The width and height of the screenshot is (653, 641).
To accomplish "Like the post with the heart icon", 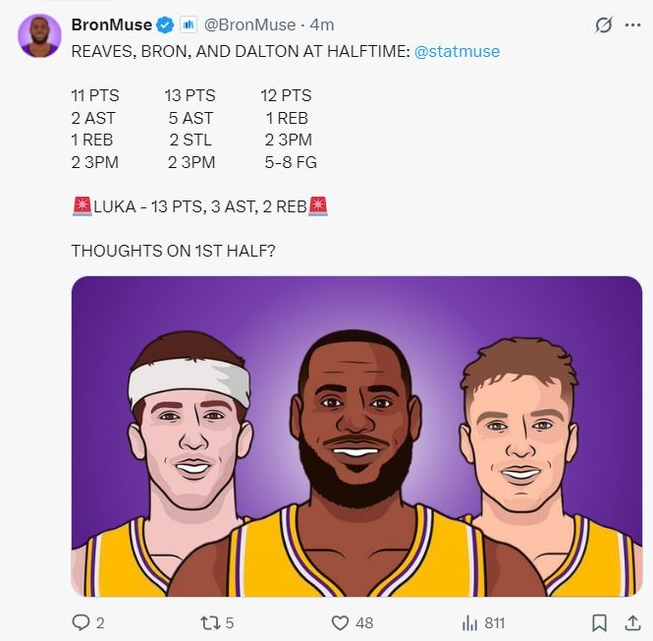I will (x=338, y=622).
